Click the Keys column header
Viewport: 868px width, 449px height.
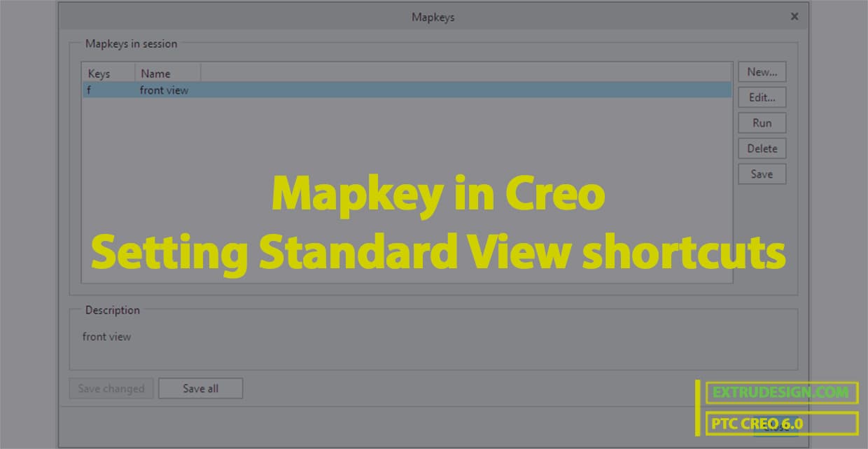[108, 73]
